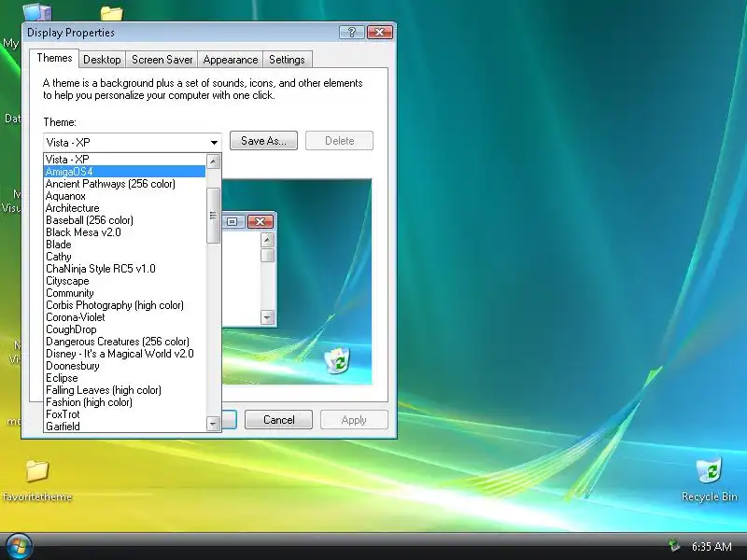Click the taskbar clock showing 6:35 AM
The width and height of the screenshot is (747, 560).
tap(712, 546)
